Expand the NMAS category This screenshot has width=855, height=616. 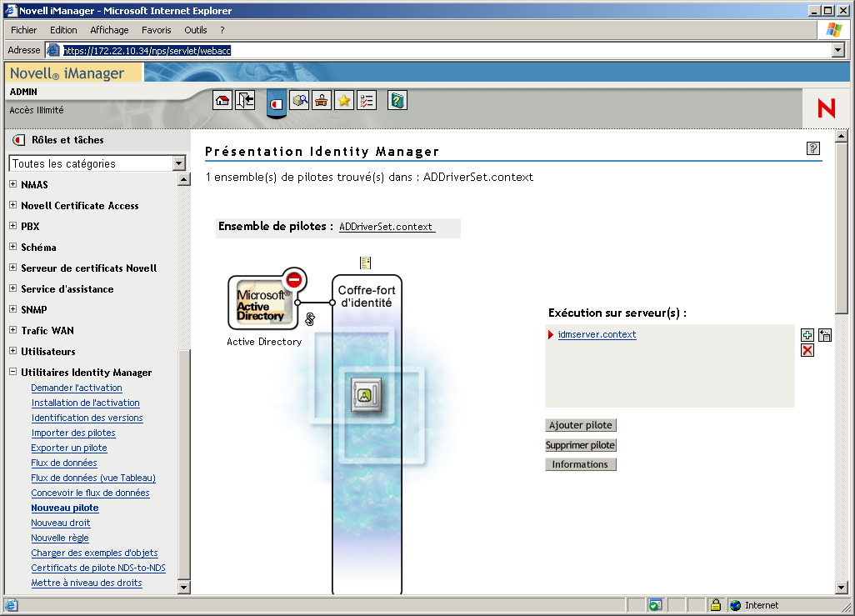pos(12,184)
